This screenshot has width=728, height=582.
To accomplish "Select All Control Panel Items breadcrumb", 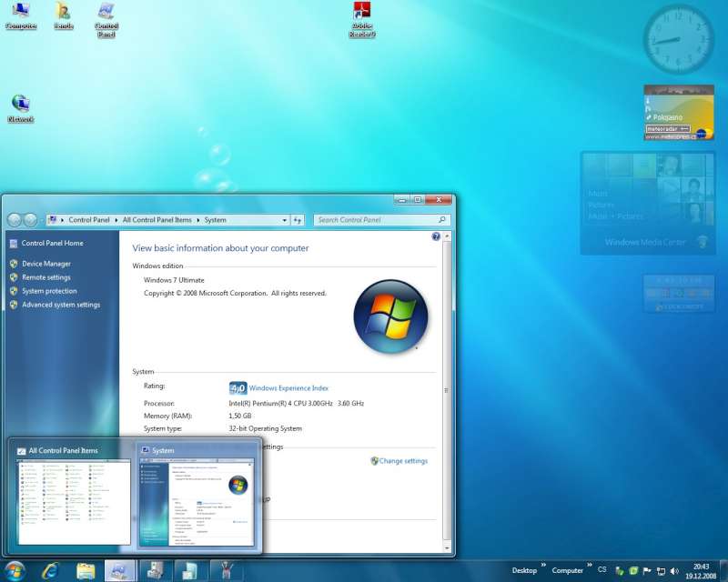I will pyautogui.click(x=157, y=220).
